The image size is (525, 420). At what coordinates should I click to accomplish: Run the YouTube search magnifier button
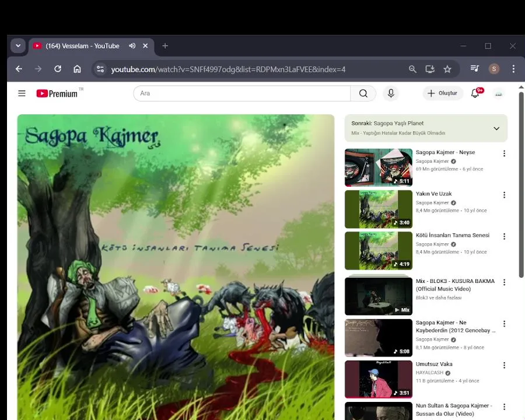pyautogui.click(x=363, y=93)
